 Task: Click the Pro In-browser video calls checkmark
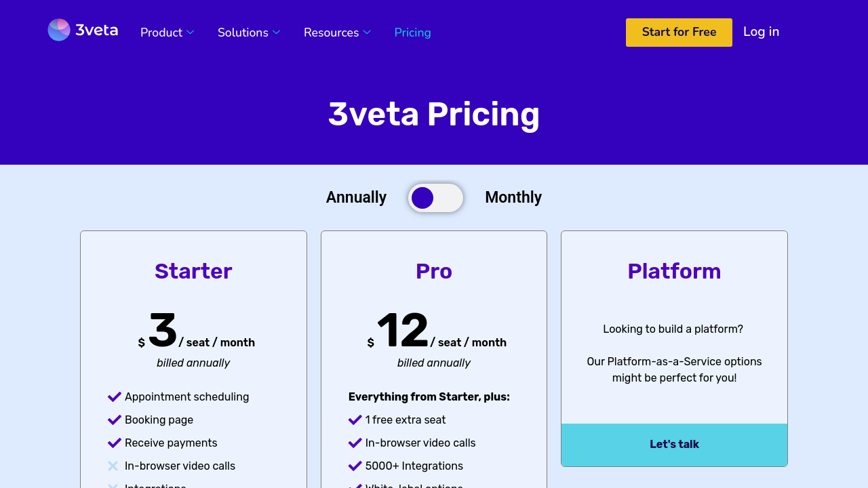click(x=355, y=443)
